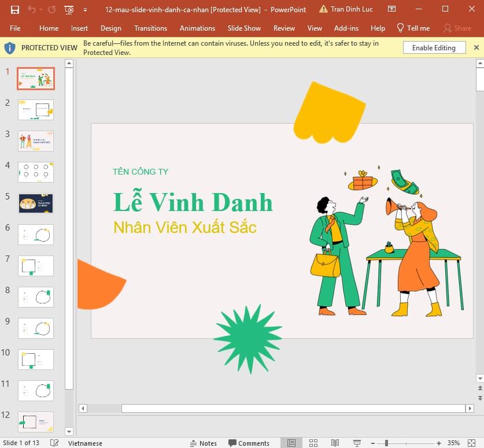Image resolution: width=484 pixels, height=448 pixels.
Task: Open the Spell Check icon in status bar
Action: click(x=53, y=443)
